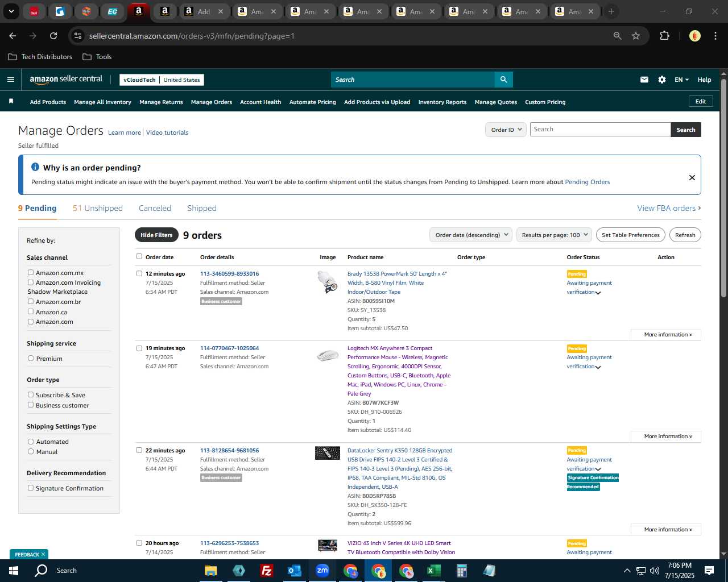
Task: Bookmark this page with the star icon
Action: (636, 36)
